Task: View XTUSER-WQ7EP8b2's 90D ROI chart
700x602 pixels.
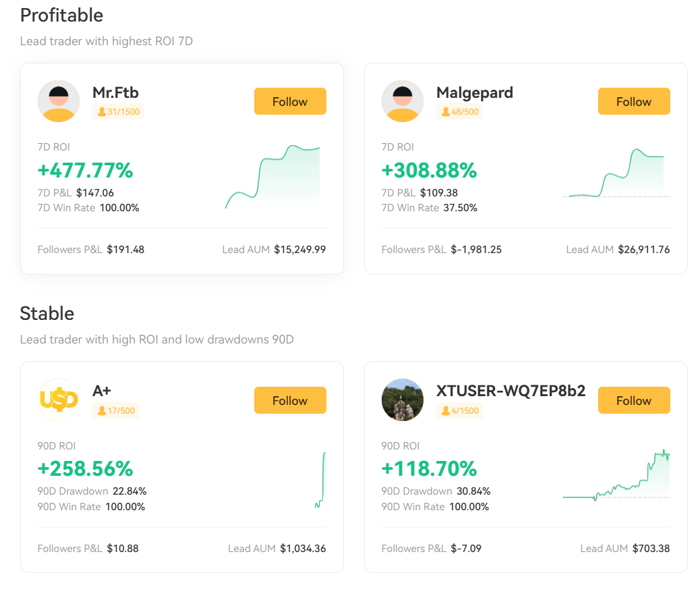Action: tap(616, 475)
